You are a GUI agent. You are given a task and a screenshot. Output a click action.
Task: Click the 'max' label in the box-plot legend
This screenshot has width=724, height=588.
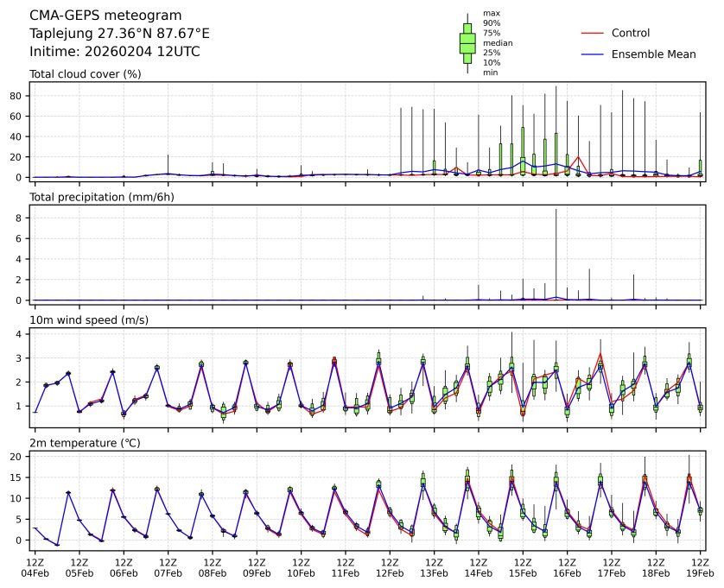(491, 14)
